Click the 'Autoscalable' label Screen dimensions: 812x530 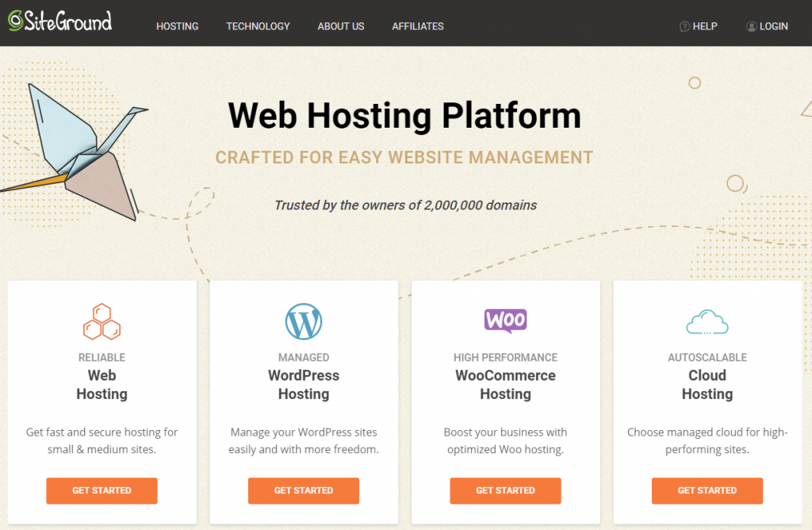click(707, 358)
